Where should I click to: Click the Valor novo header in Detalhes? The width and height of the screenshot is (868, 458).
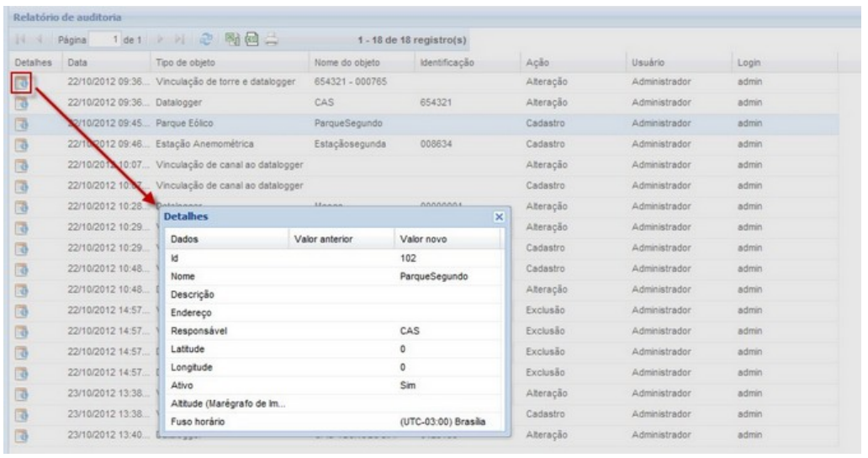click(x=425, y=239)
